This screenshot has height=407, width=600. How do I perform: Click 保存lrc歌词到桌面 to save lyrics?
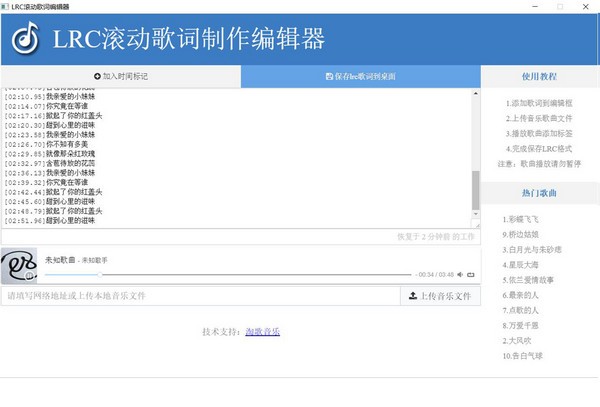click(x=360, y=76)
